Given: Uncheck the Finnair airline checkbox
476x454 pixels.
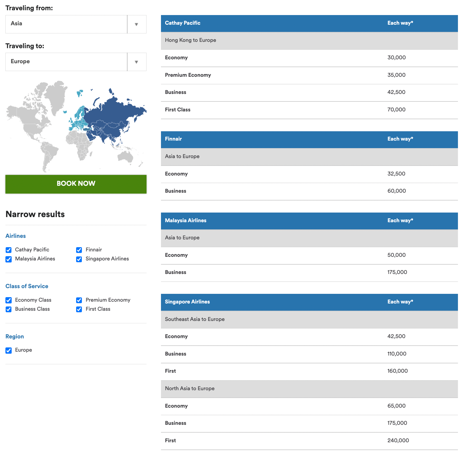Looking at the screenshot, I should coord(79,250).
